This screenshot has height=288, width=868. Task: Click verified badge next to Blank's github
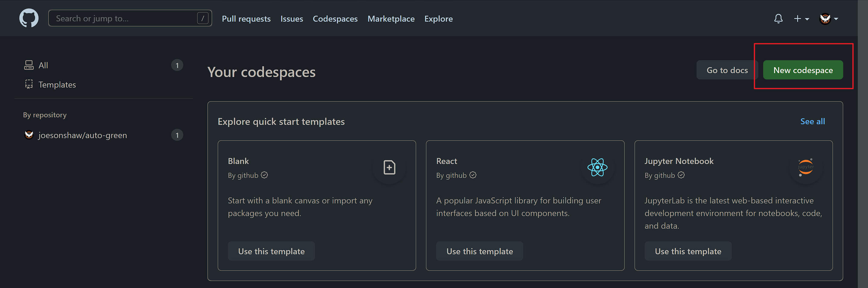264,175
